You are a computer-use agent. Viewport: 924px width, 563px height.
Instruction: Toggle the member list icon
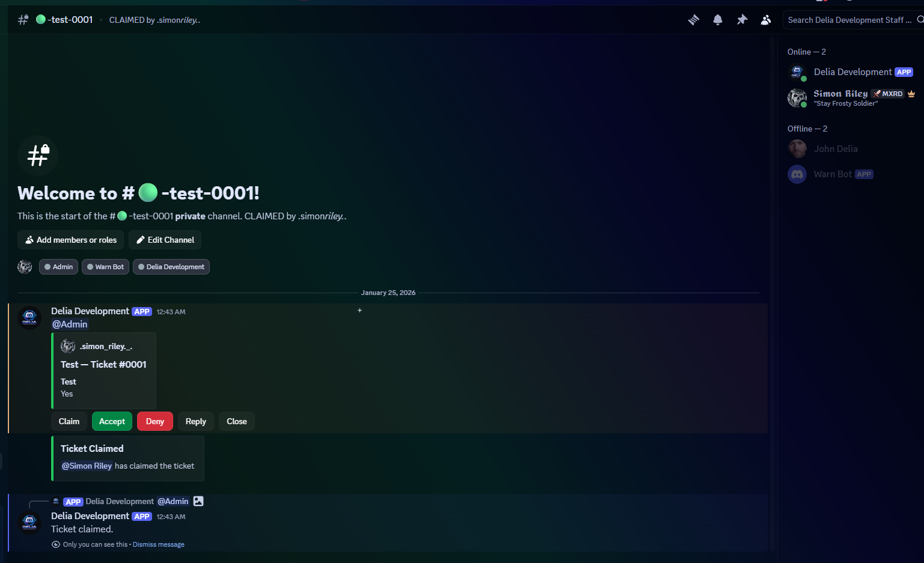coord(766,20)
